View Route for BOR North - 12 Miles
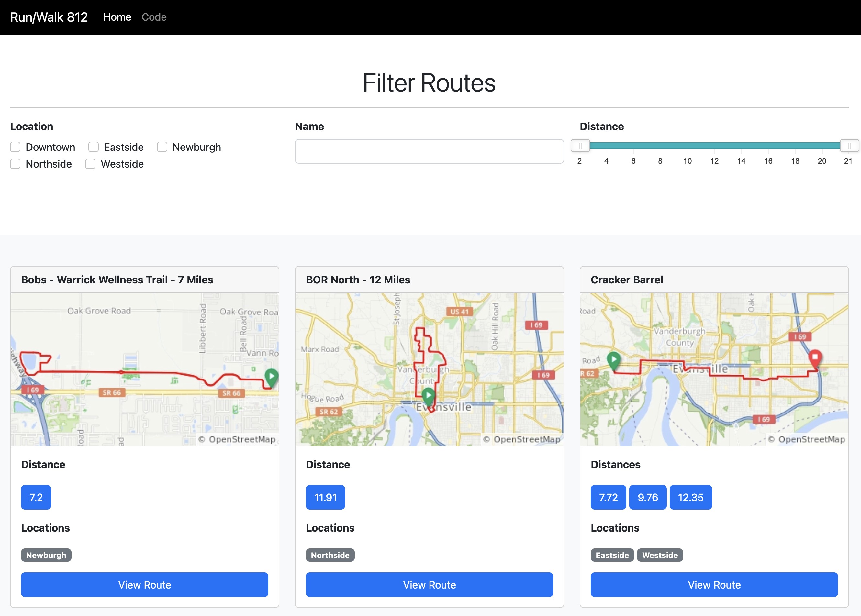The width and height of the screenshot is (861, 616). click(429, 584)
